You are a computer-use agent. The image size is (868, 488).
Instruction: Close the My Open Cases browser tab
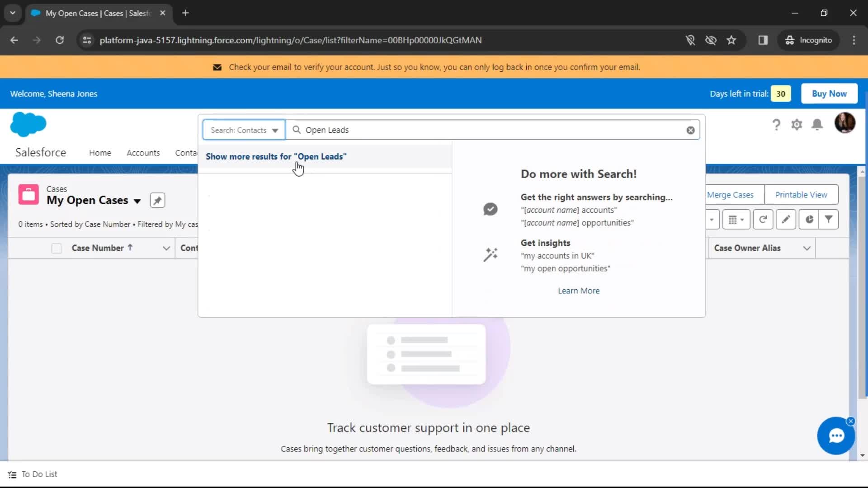tap(163, 13)
